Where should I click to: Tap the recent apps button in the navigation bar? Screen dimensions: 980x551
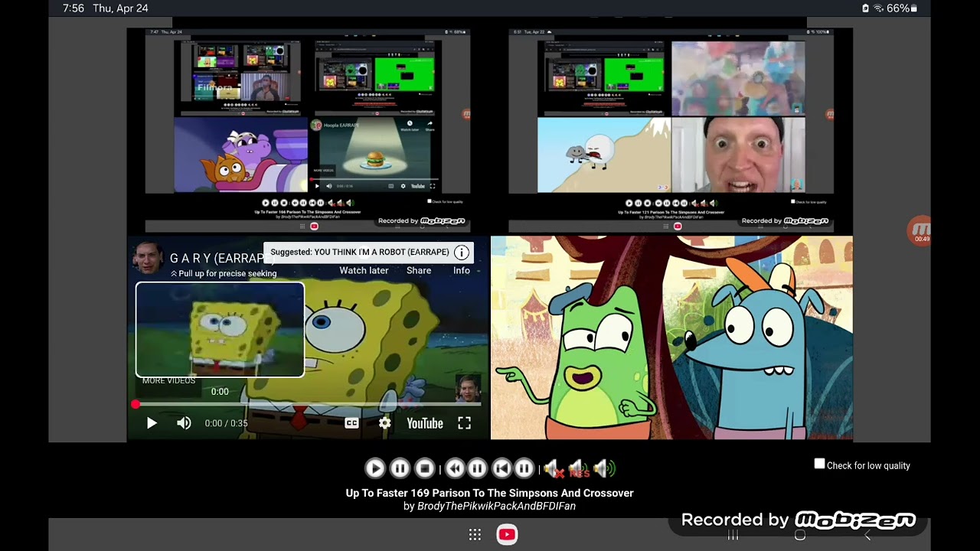[x=733, y=535]
